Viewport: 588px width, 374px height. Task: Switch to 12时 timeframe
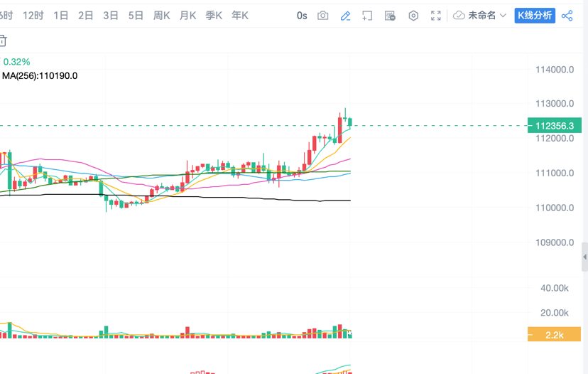[x=33, y=16]
